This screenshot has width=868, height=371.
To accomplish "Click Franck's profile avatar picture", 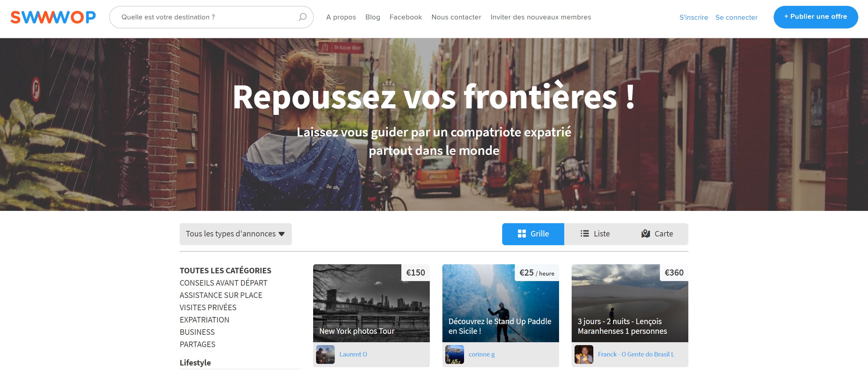I will point(584,354).
